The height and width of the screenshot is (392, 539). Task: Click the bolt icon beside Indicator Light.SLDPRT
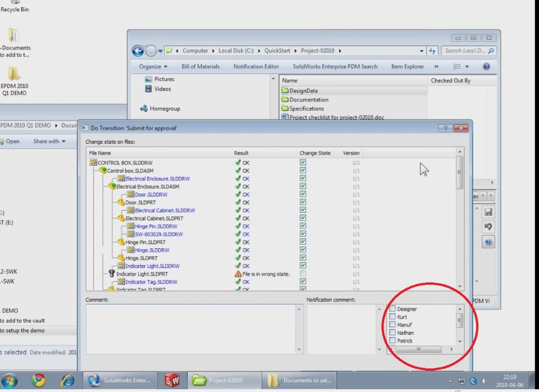[112, 274]
